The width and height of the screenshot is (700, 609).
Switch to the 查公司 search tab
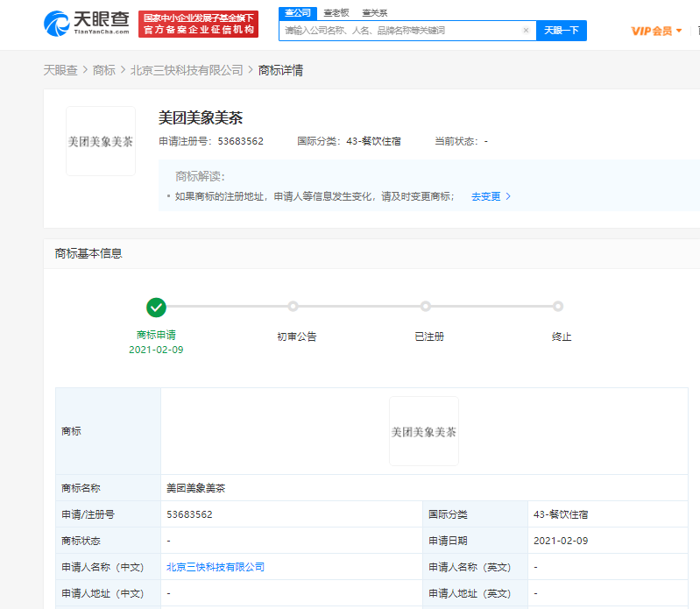[298, 13]
